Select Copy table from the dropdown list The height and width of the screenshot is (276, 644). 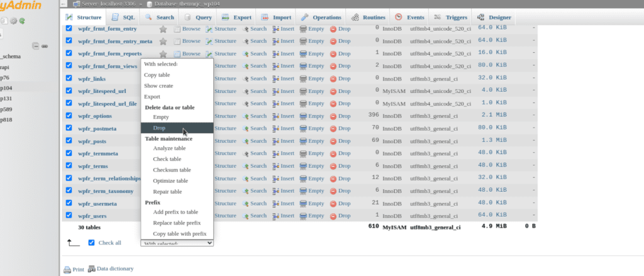coord(177,75)
